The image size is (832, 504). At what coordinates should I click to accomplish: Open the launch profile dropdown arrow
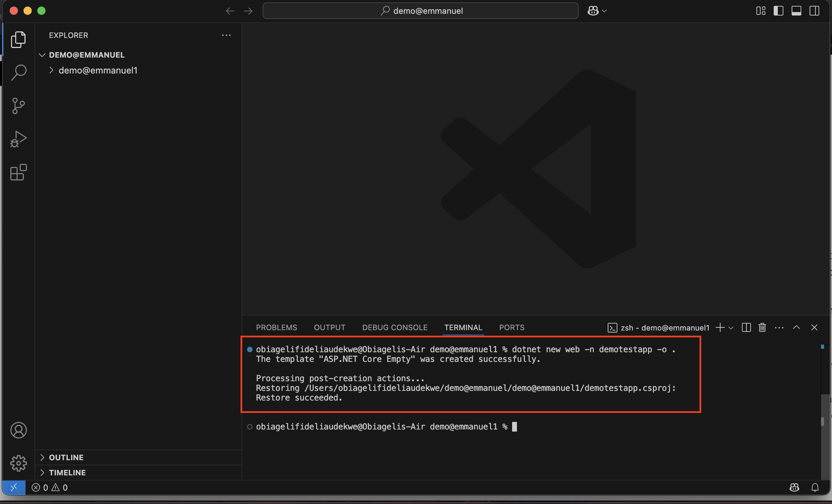point(731,328)
